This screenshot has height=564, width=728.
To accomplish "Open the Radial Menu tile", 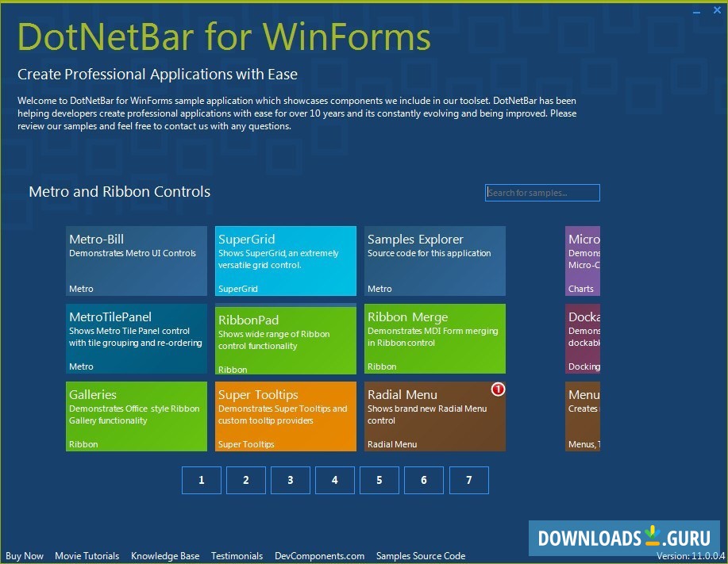I will (434, 416).
